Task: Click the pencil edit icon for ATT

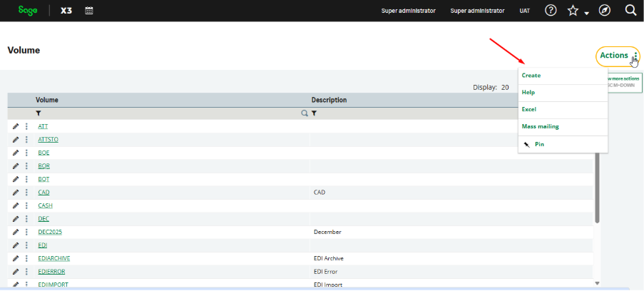Action: pyautogui.click(x=16, y=126)
